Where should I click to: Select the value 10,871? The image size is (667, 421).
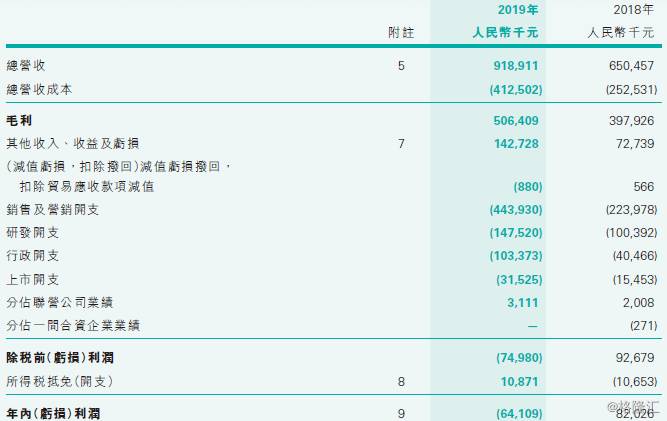[x=519, y=382]
